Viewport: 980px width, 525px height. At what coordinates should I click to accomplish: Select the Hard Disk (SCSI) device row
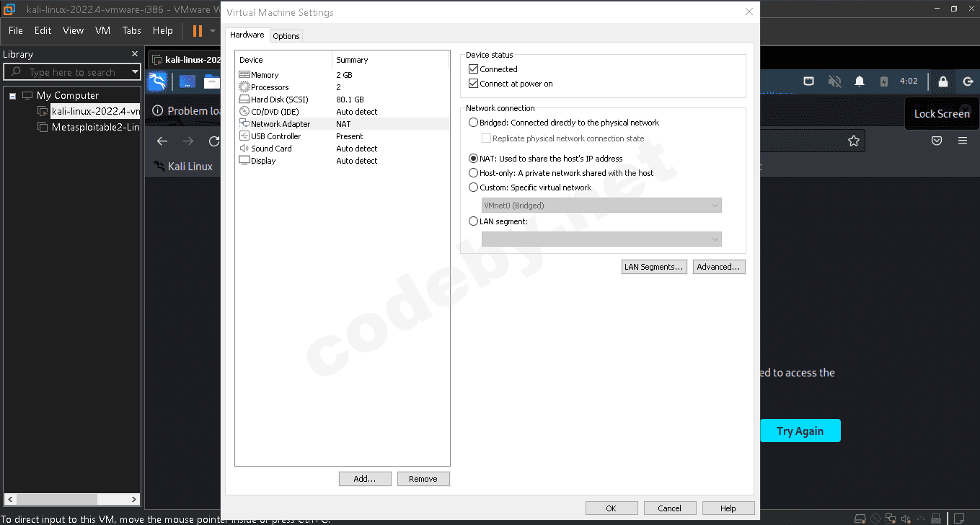pos(342,100)
